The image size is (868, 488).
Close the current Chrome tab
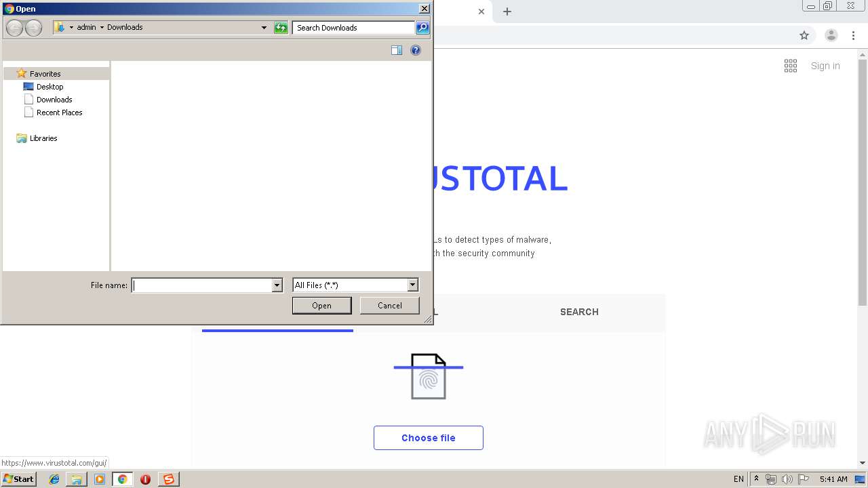[481, 12]
